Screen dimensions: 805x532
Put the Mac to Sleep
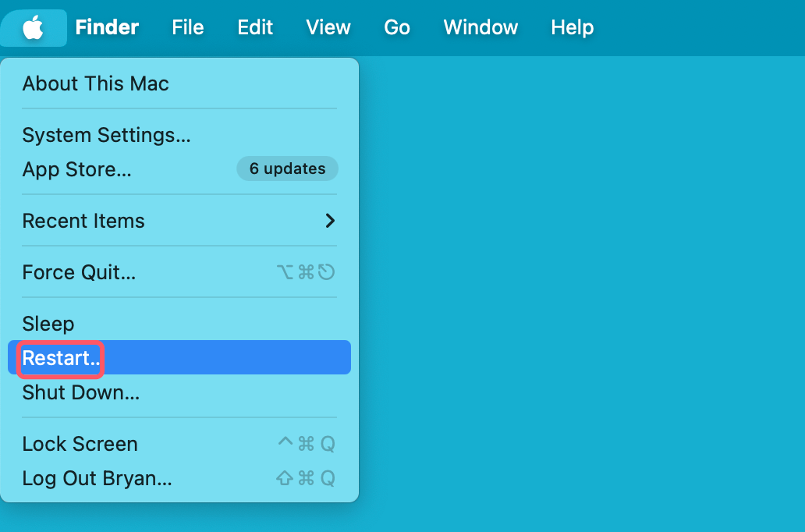click(x=48, y=324)
